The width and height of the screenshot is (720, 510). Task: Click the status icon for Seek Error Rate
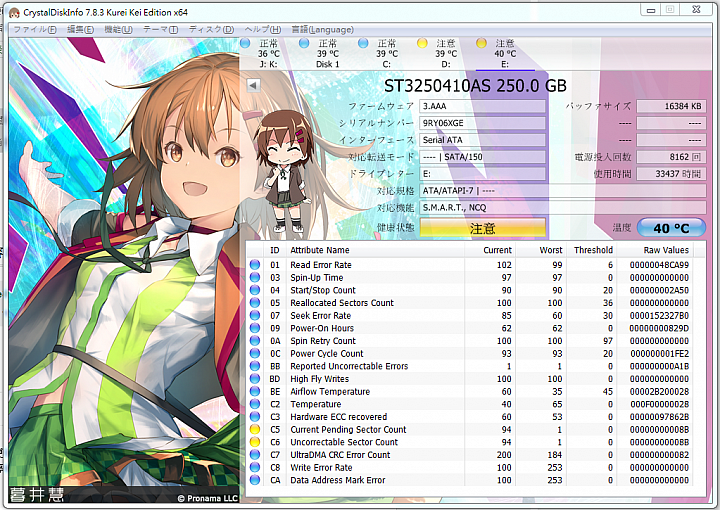point(254,315)
